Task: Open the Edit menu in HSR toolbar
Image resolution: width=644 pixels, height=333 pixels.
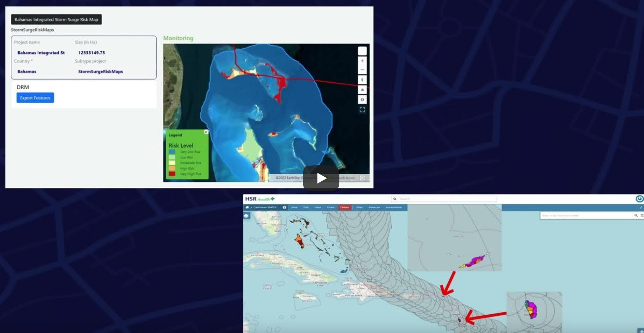Action: click(306, 207)
